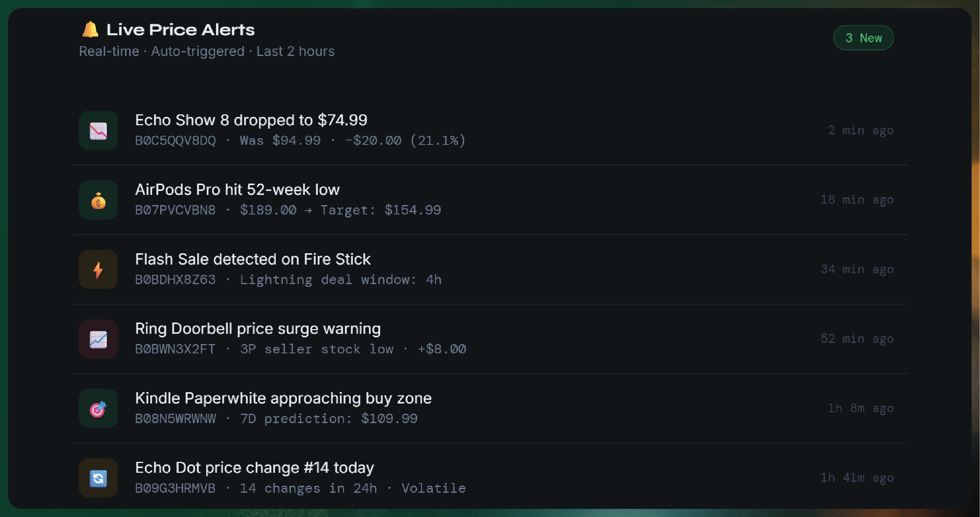Open the Flash Sale on Fire Stick alert
This screenshot has height=517, width=980.
(253, 259)
